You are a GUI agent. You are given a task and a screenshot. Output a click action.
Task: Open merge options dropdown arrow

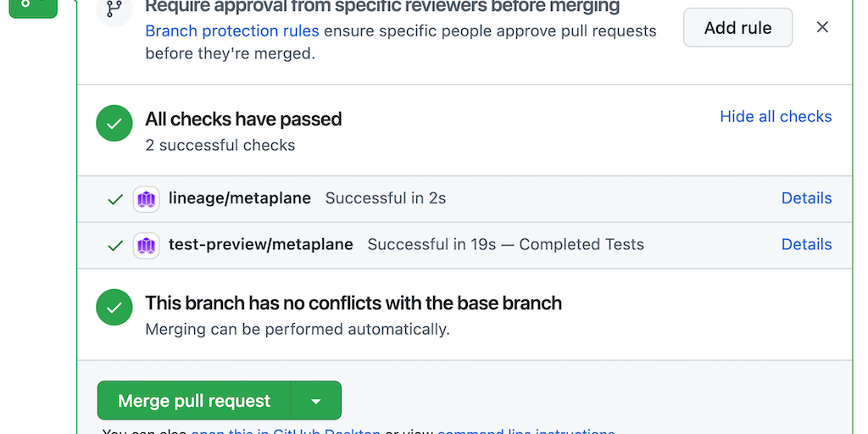[x=315, y=401]
